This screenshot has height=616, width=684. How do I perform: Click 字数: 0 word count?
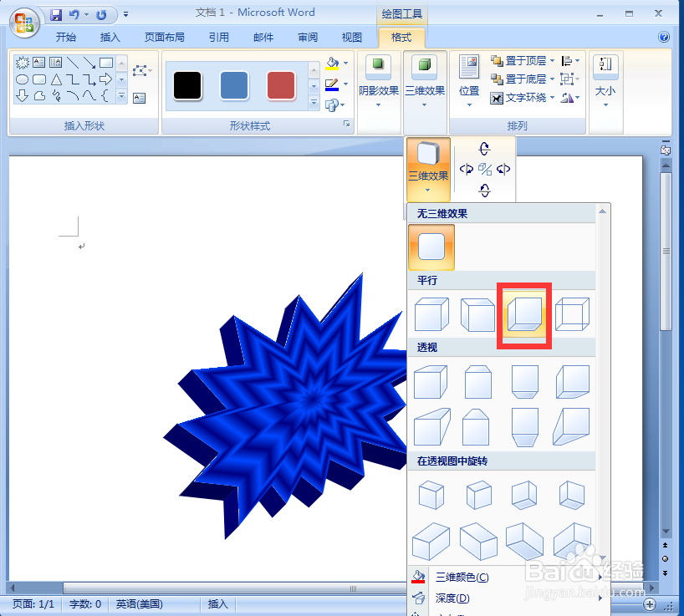coord(85,604)
